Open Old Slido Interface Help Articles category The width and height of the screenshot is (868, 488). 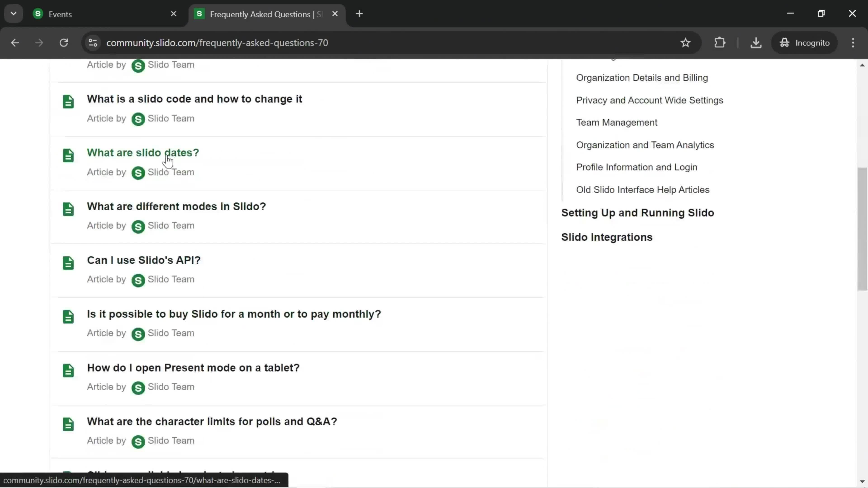click(643, 190)
